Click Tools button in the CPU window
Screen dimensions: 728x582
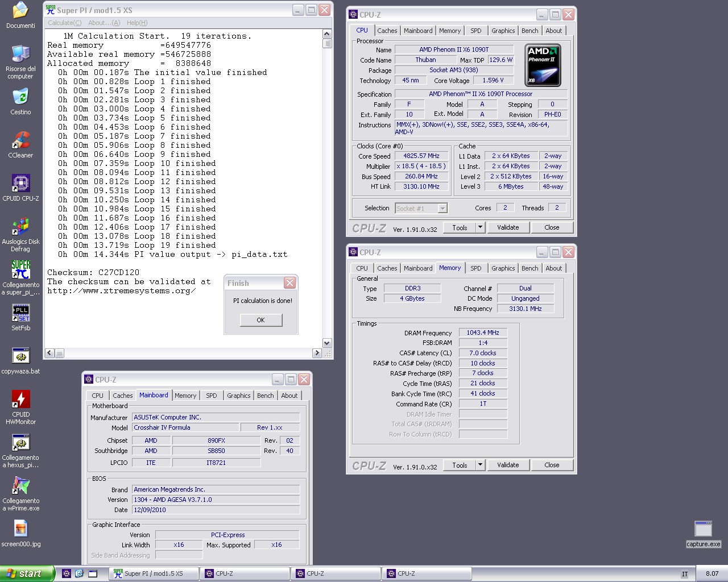click(x=460, y=227)
